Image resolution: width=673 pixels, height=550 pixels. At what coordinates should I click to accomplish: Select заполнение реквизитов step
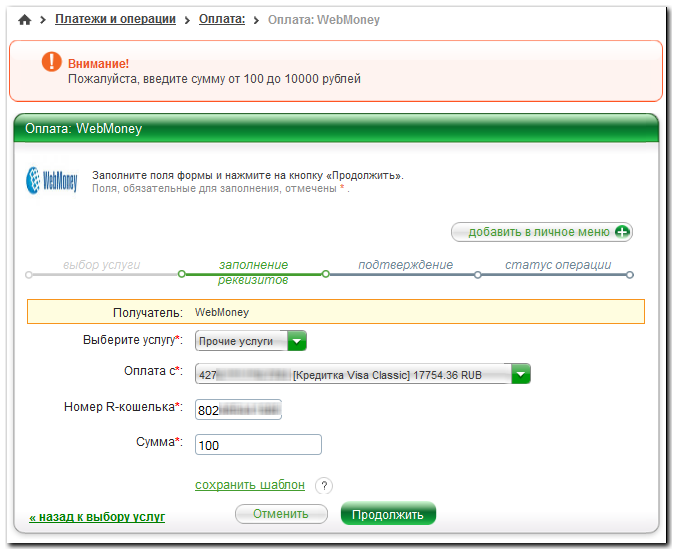(253, 272)
